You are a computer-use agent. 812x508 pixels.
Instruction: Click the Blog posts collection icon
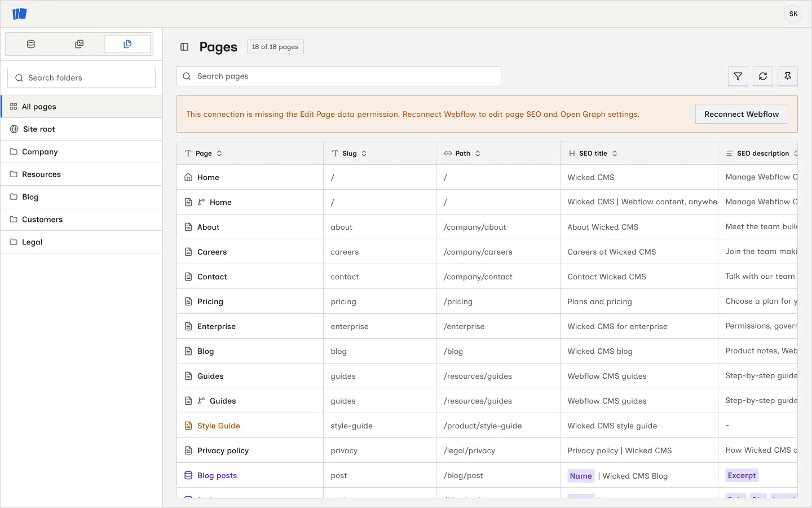[188, 475]
